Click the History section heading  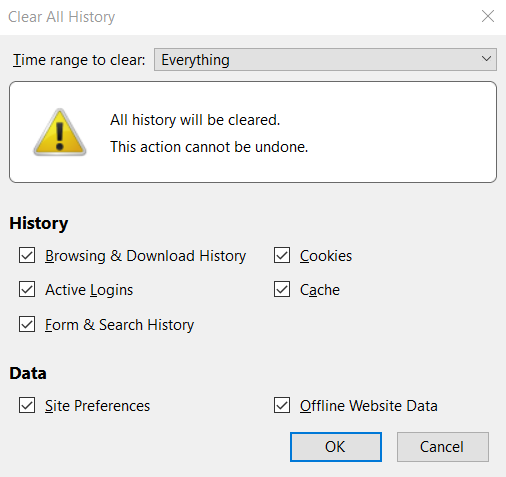pos(39,223)
